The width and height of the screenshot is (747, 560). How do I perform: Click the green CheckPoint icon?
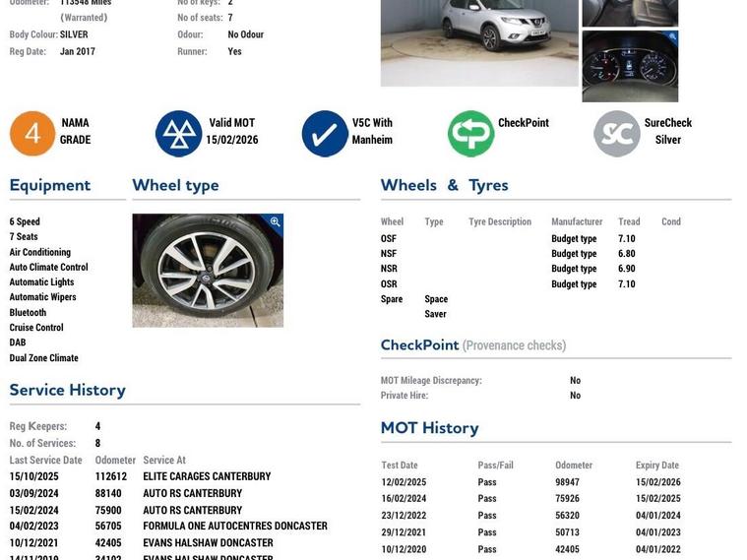coord(470,133)
